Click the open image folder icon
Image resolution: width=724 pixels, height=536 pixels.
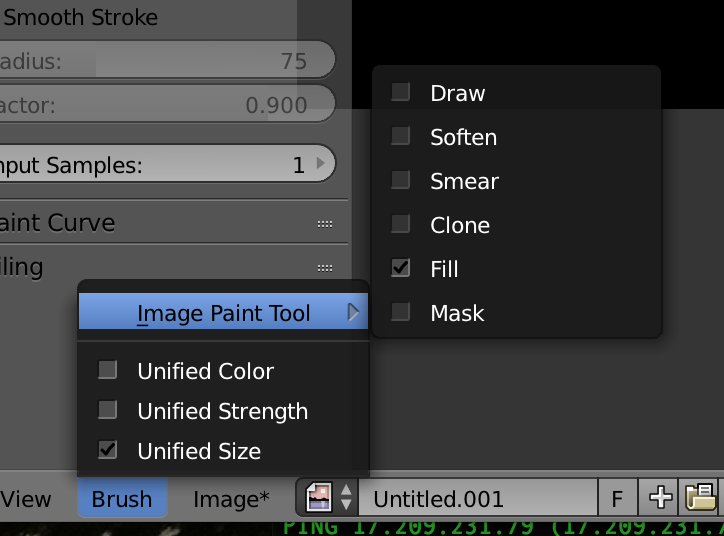[x=700, y=498]
